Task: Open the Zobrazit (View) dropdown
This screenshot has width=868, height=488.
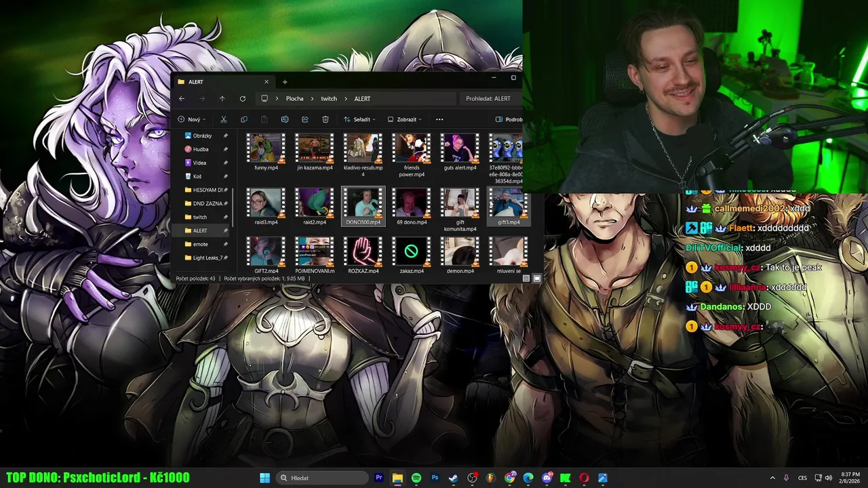Action: coord(404,119)
